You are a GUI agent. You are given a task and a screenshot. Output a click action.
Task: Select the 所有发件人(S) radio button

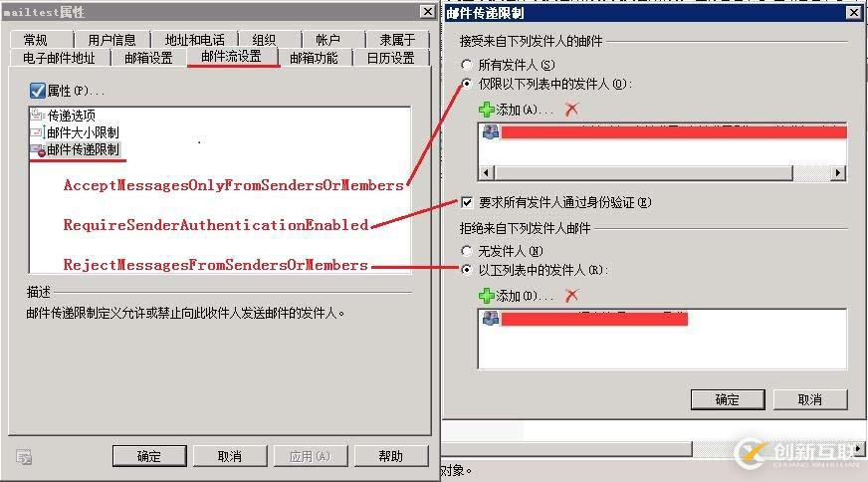(467, 65)
